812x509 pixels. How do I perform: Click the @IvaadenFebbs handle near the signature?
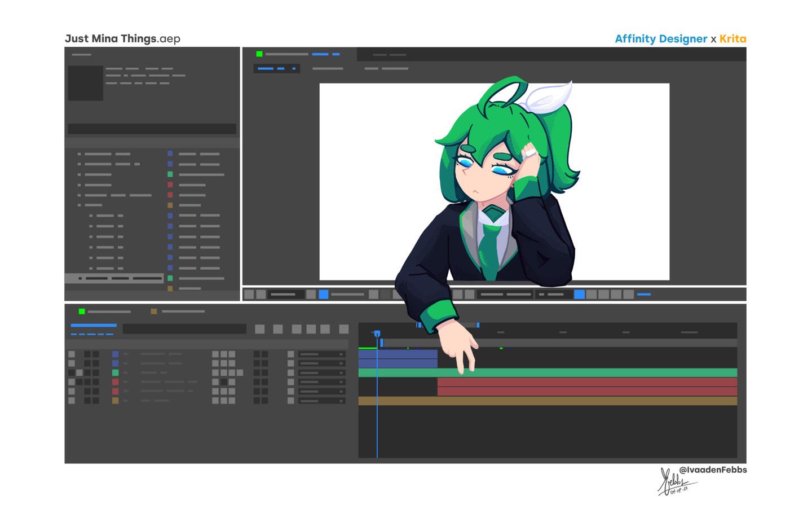[713, 469]
